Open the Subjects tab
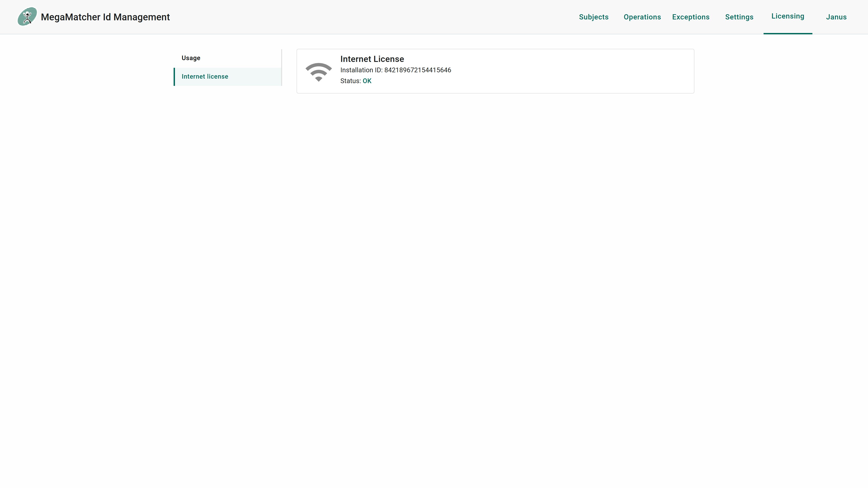868x488 pixels. [x=594, y=17]
